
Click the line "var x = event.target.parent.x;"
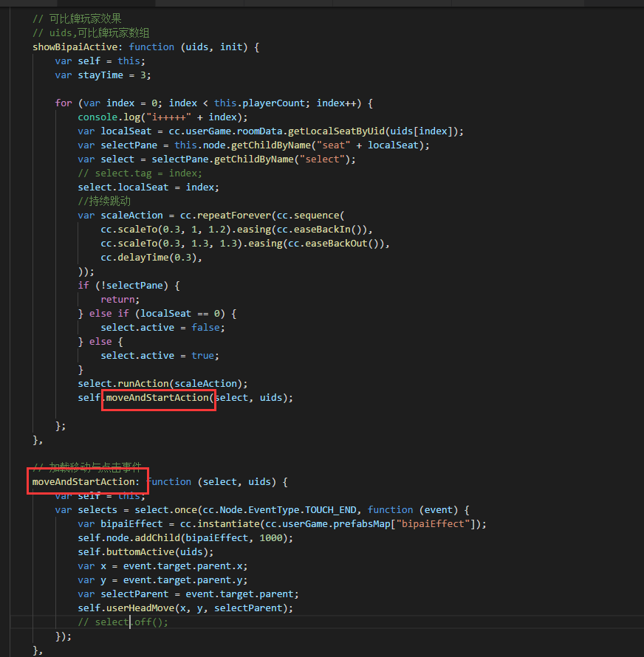click(x=162, y=566)
